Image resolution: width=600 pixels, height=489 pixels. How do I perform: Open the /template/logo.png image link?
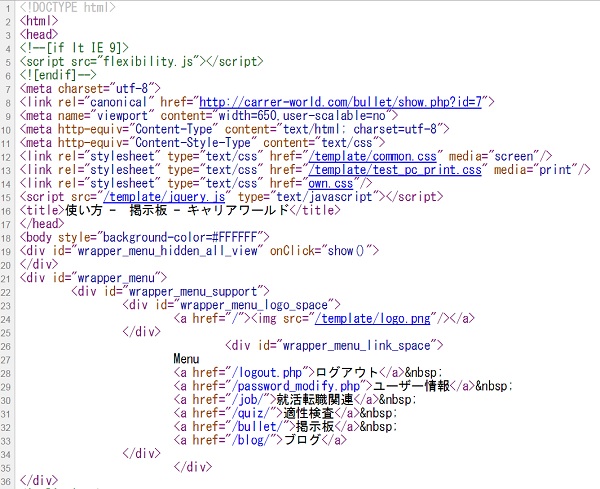(x=372, y=319)
